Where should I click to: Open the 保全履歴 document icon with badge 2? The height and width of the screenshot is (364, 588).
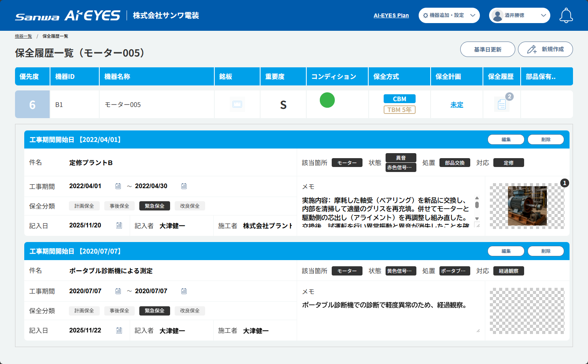click(x=501, y=104)
